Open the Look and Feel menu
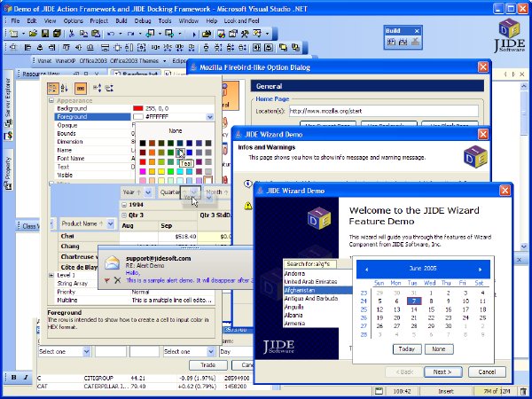Viewport: 532px width, 399px height. (241, 21)
